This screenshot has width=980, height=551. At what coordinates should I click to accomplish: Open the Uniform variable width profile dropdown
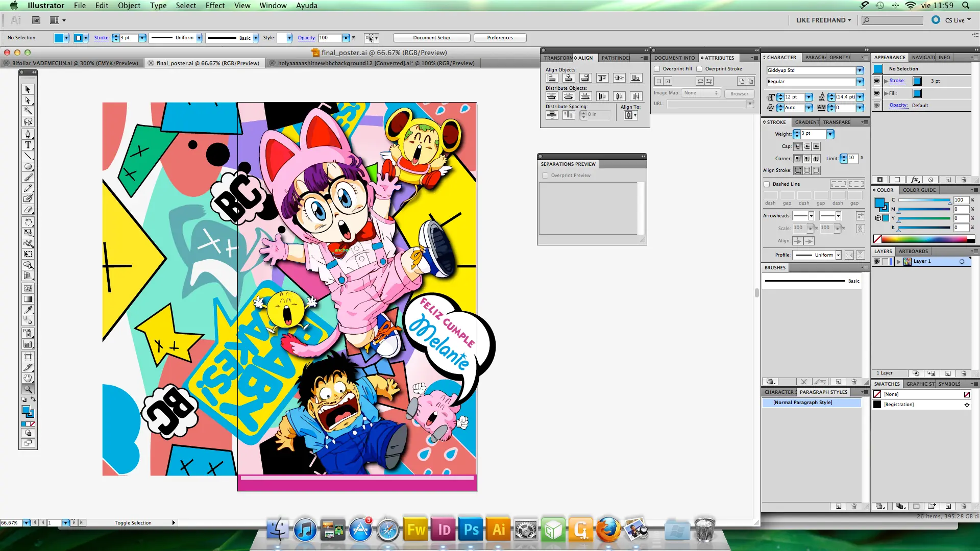click(199, 38)
